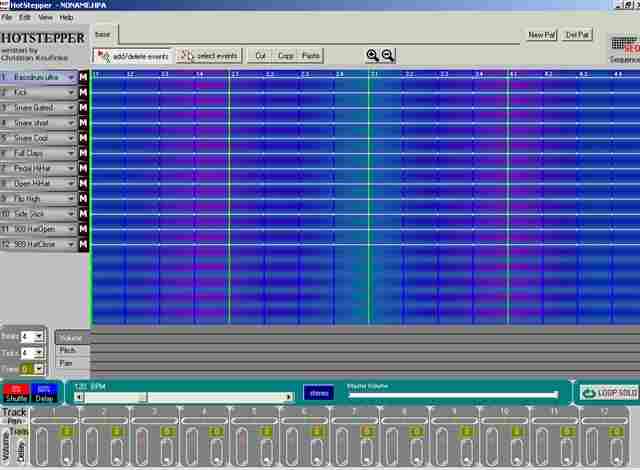Open the 909 HatClose instrument dropdown
Screen dimensions: 640x470
tap(71, 244)
